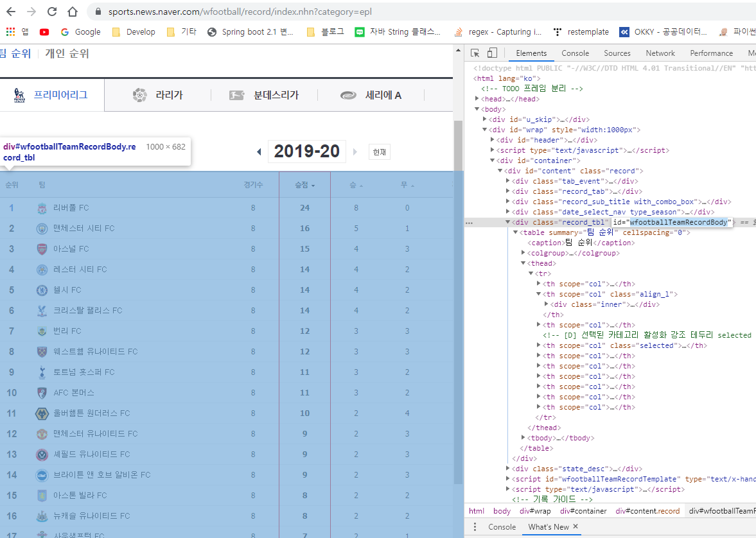Click the 아스널 FC team logo

point(42,248)
